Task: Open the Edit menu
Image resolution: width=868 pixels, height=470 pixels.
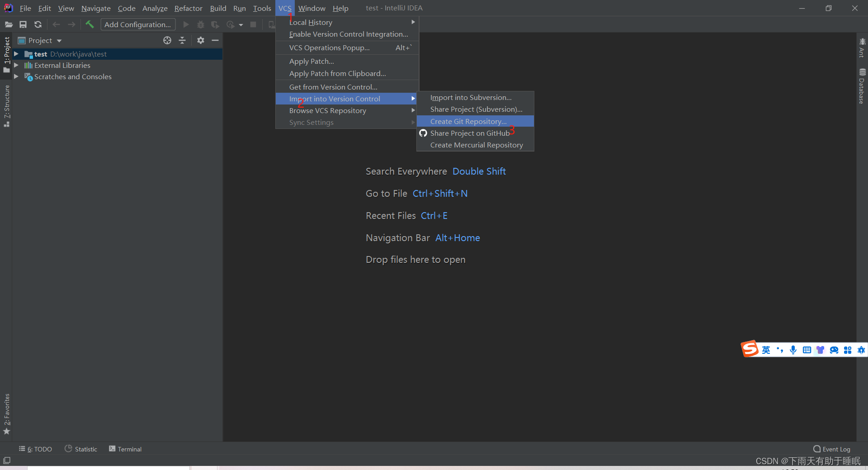Action: point(44,8)
